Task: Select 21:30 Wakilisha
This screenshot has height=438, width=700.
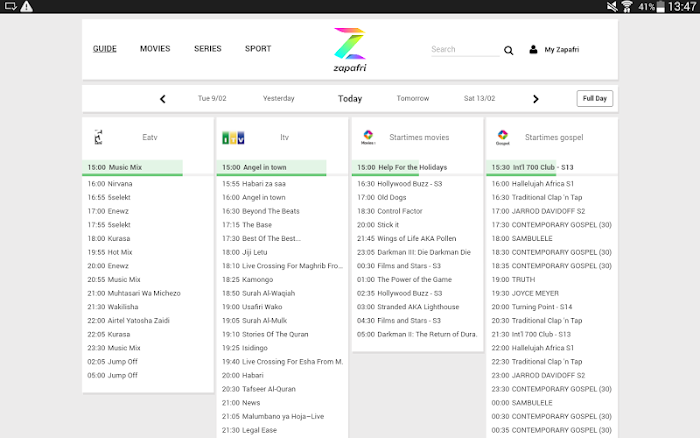Action: [x=112, y=307]
